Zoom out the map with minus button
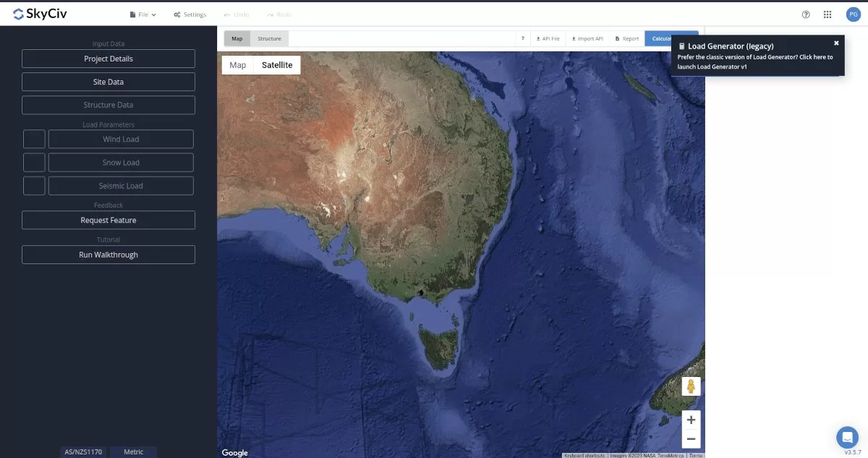868x458 pixels. point(691,438)
